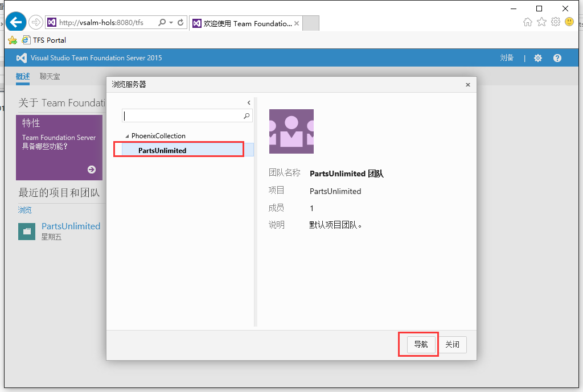Click the 导航 button

pyautogui.click(x=421, y=344)
